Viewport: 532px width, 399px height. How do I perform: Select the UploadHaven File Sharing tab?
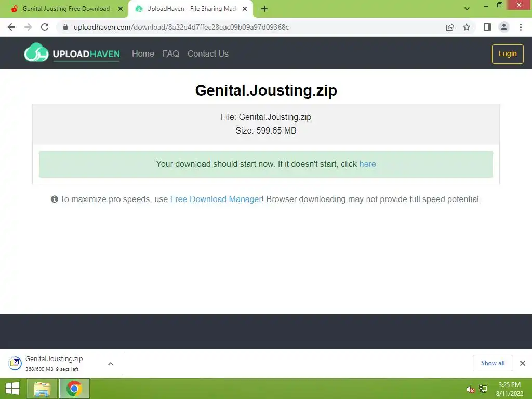tap(192, 9)
